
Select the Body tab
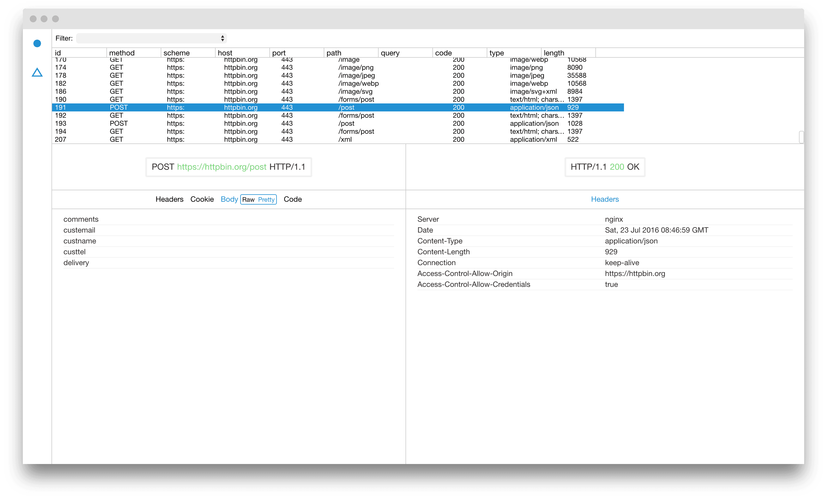click(229, 199)
